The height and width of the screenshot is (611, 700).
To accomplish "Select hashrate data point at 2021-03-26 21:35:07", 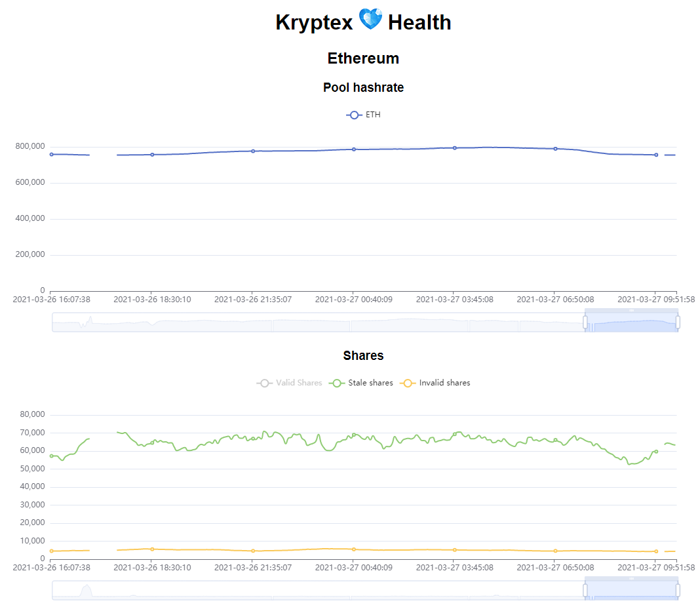I will (253, 151).
